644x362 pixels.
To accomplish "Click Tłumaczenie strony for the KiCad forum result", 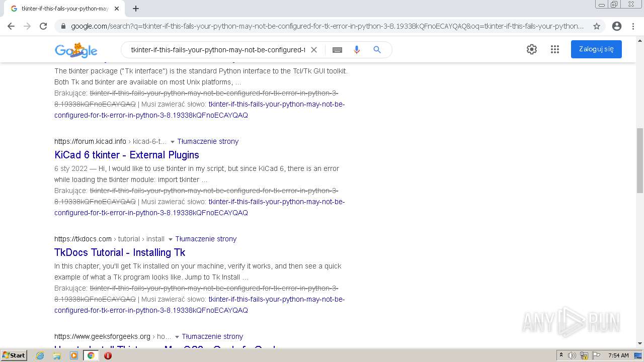I will coord(208,141).
